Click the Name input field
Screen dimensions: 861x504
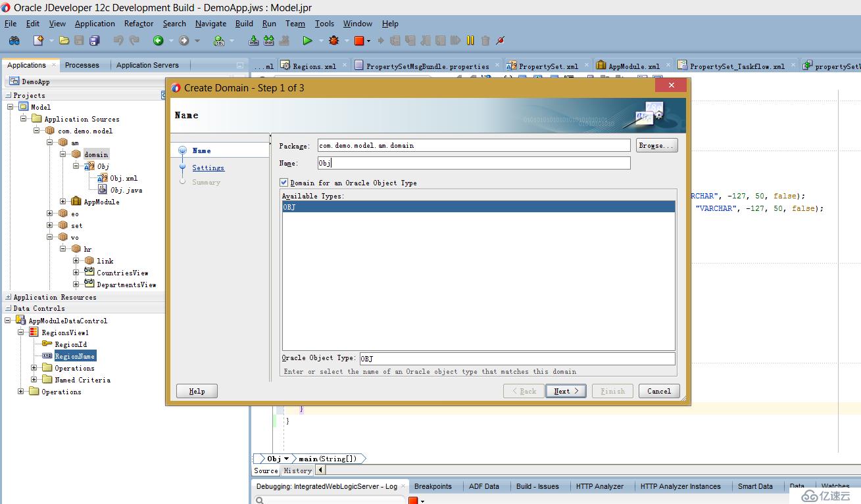[474, 163]
